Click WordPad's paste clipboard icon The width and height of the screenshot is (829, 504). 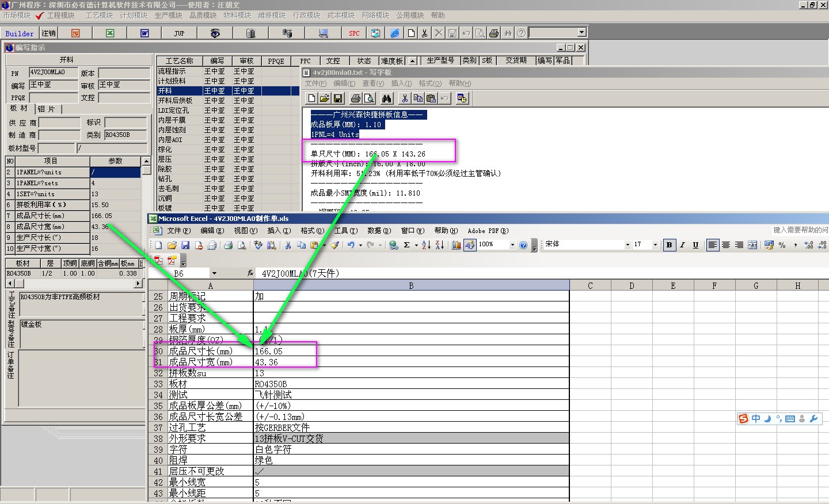point(431,98)
